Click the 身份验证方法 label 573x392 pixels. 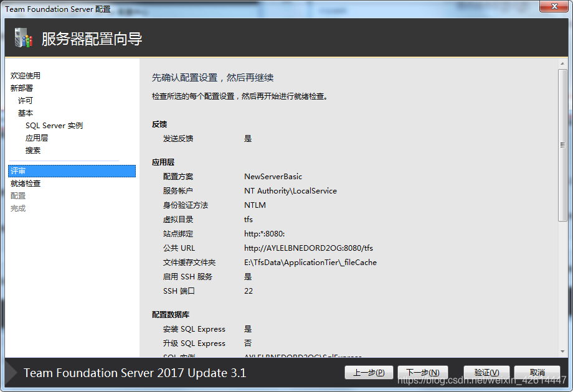coord(186,205)
